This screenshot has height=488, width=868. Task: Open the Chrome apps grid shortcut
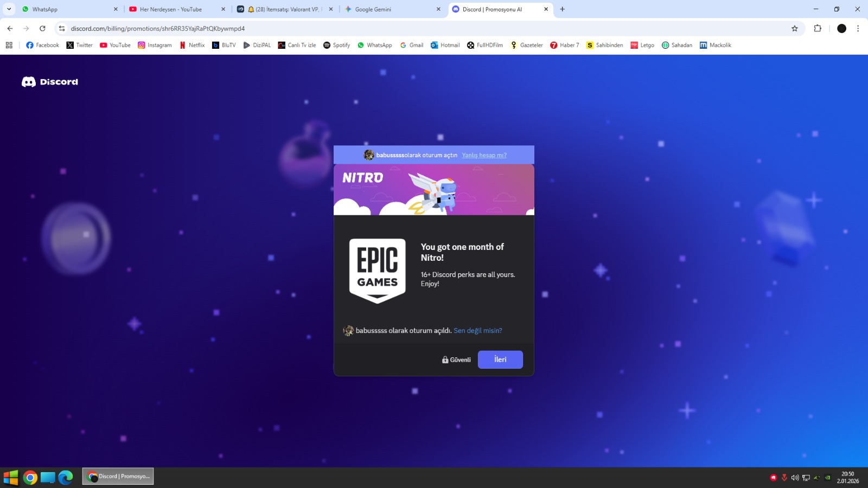[9, 45]
